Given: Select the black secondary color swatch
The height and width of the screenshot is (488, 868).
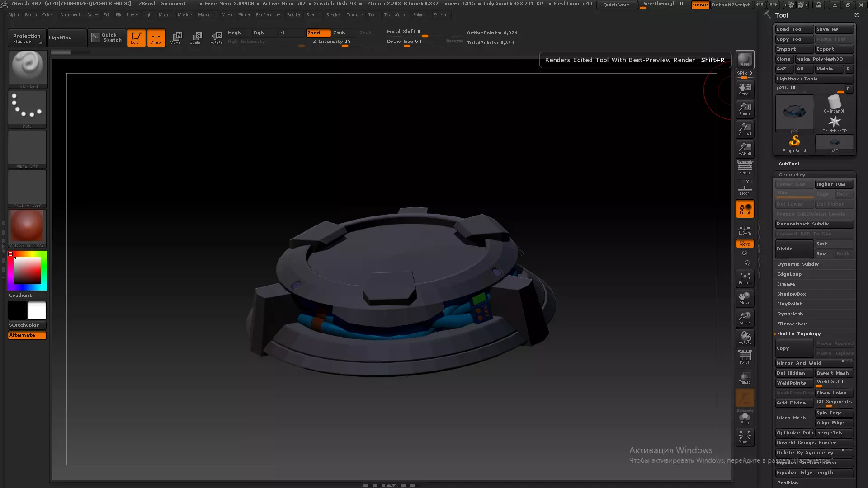Looking at the screenshot, I should point(17,311).
